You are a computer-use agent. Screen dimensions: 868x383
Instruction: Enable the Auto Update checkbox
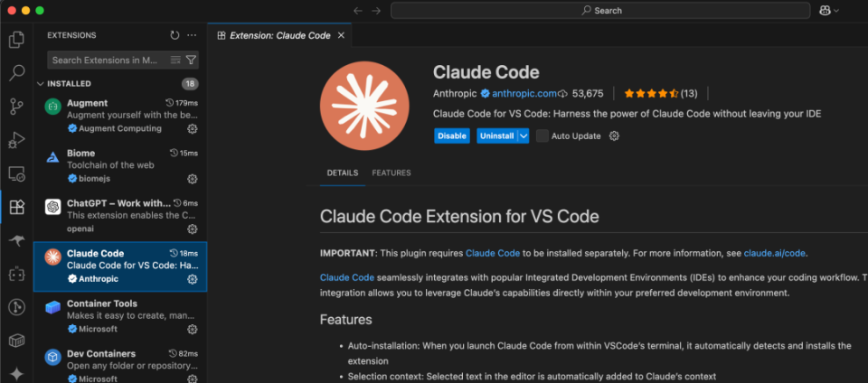point(542,135)
